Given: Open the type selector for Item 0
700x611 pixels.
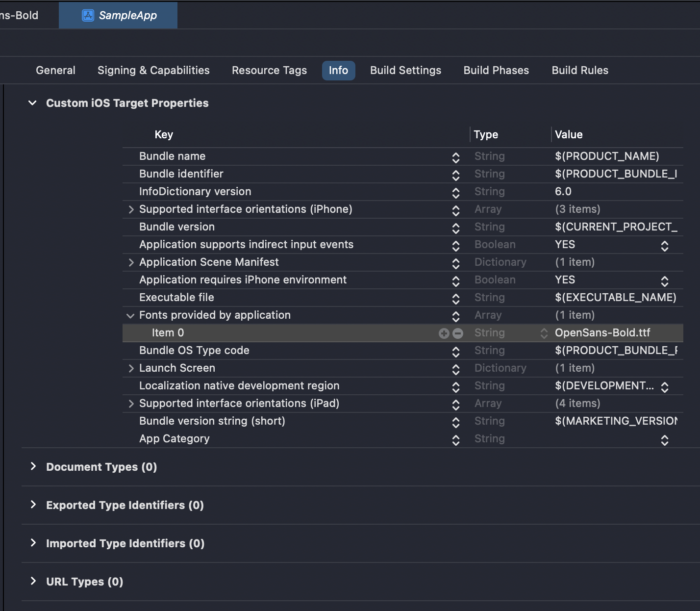Looking at the screenshot, I should coord(544,333).
